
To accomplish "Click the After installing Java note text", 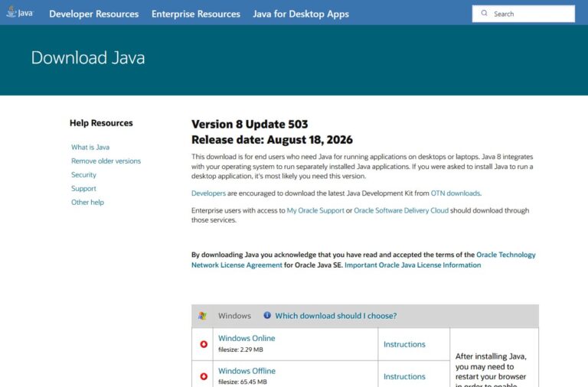I will click(x=491, y=369).
